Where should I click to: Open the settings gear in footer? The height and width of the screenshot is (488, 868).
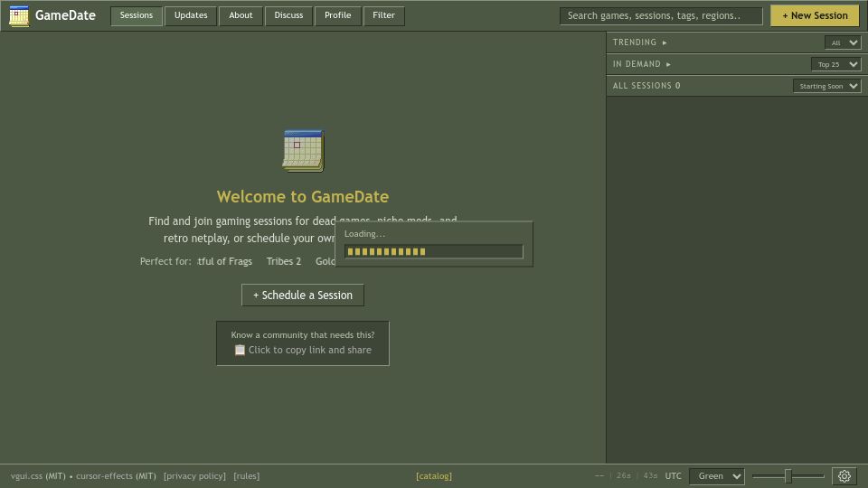pos(844,476)
